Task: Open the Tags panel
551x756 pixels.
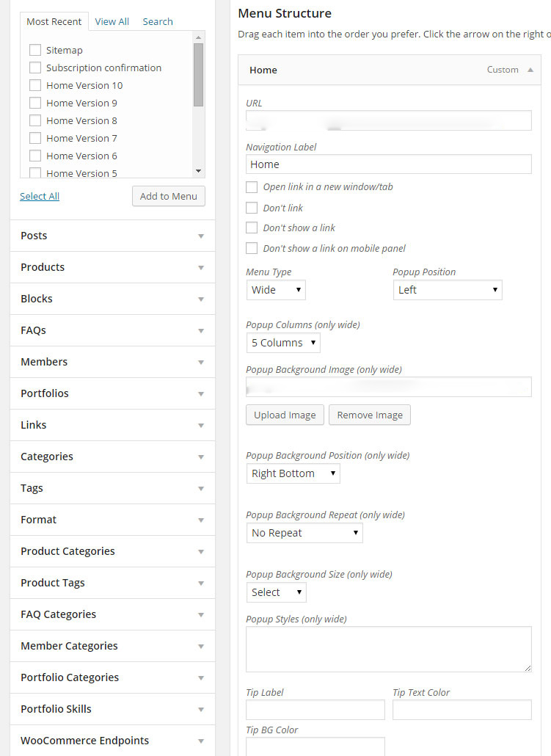Action: (112, 488)
